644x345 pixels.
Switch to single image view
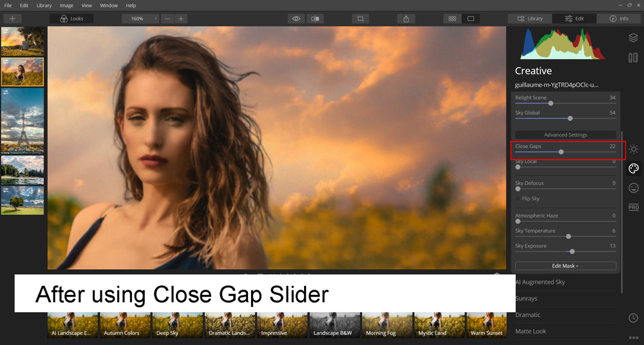click(x=471, y=19)
